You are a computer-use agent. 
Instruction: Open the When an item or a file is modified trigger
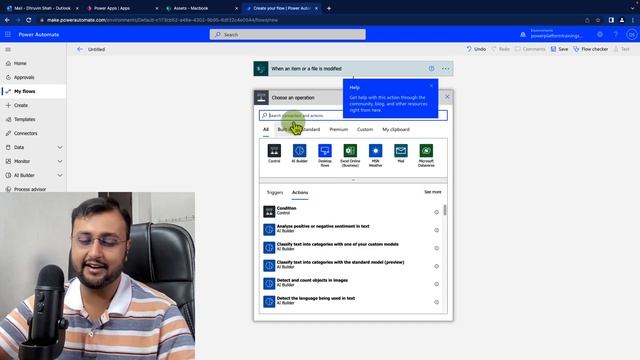click(353, 69)
